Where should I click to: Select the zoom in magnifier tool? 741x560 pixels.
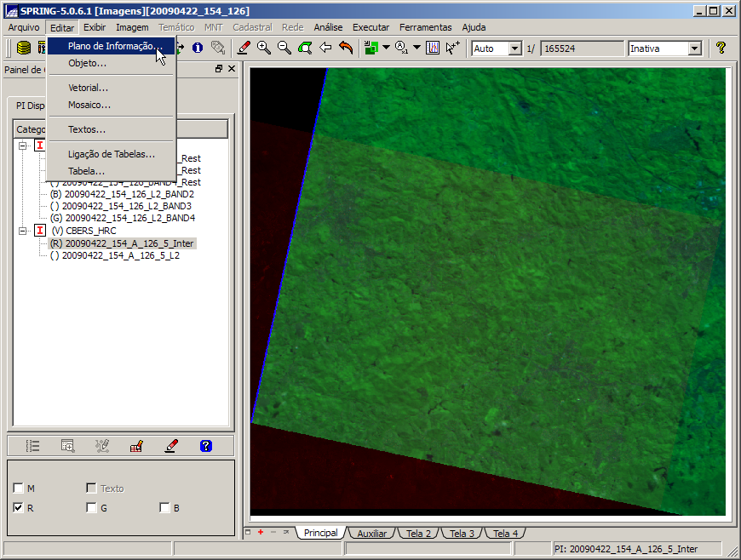(264, 49)
